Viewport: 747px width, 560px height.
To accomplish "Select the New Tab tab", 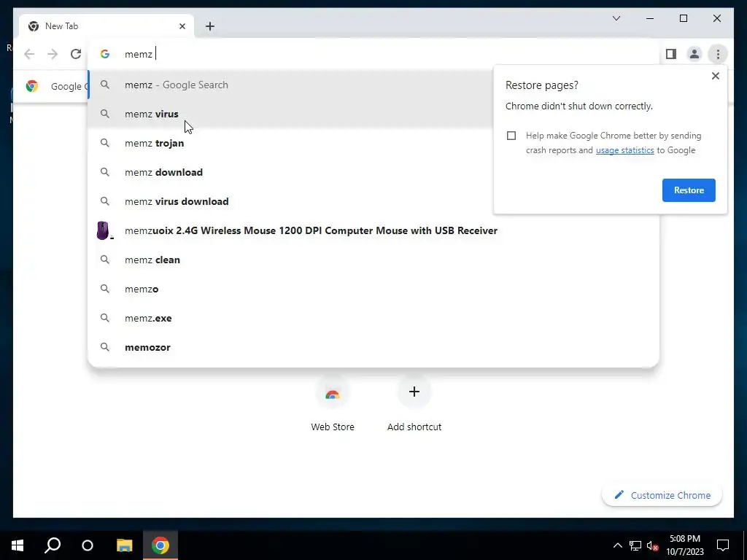I will [106, 26].
